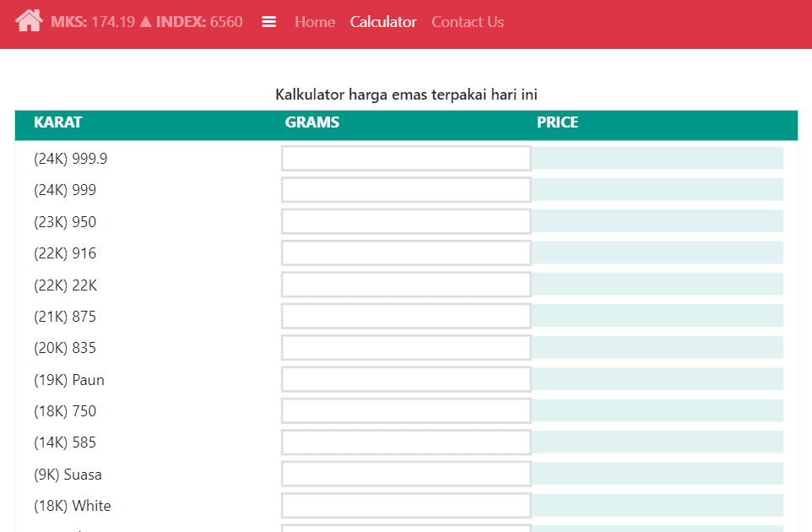The width and height of the screenshot is (812, 532).
Task: Click the KARAT column header
Action: click(x=58, y=122)
